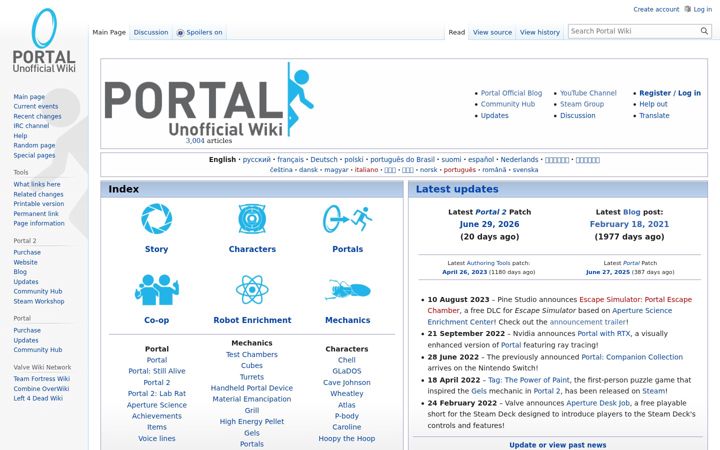Open GLaDOS character link
The image size is (720, 450).
pos(347,371)
